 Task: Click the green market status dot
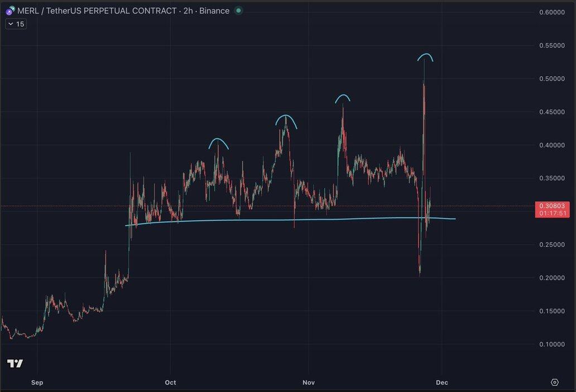pyautogui.click(x=239, y=11)
